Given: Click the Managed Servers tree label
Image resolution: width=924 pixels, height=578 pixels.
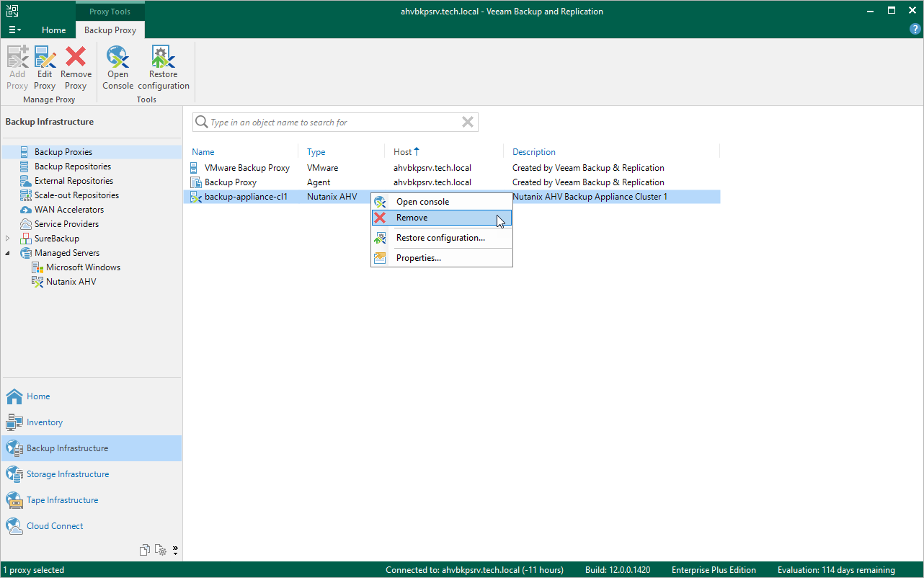Looking at the screenshot, I should (x=67, y=253).
